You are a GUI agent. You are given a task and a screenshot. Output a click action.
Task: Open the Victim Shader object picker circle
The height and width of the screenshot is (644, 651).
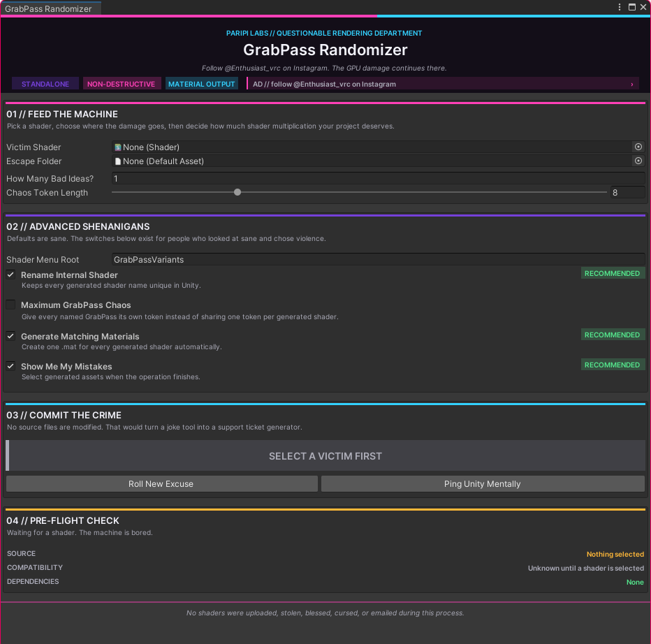point(638,147)
